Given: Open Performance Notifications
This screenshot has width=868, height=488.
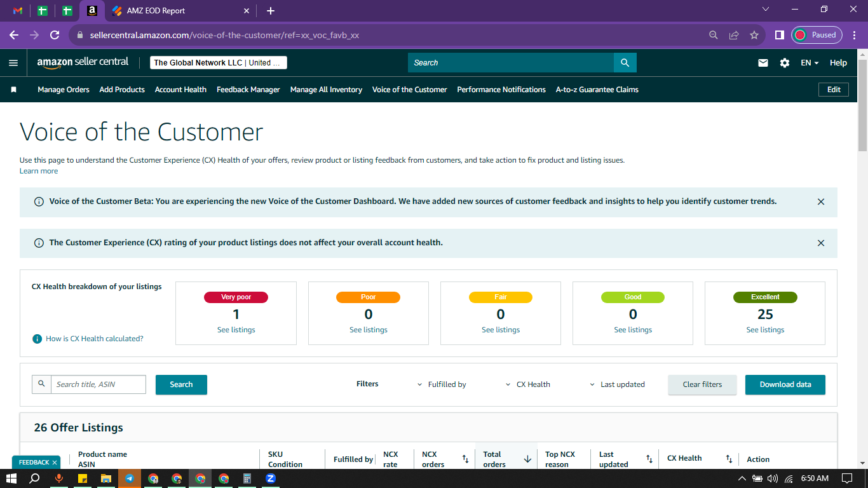Looking at the screenshot, I should (501, 90).
